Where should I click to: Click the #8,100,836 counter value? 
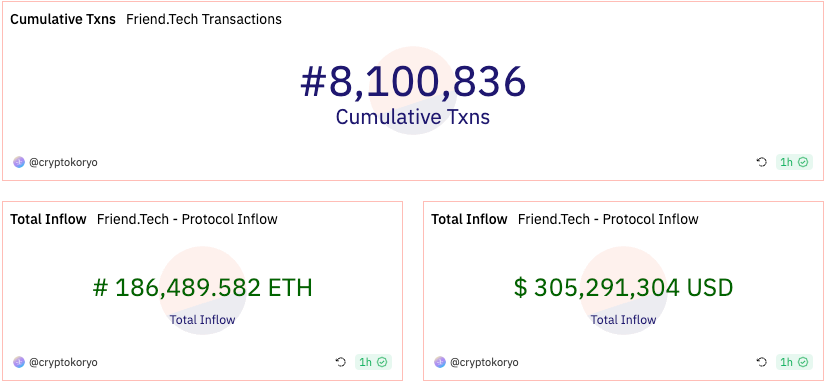click(x=413, y=82)
